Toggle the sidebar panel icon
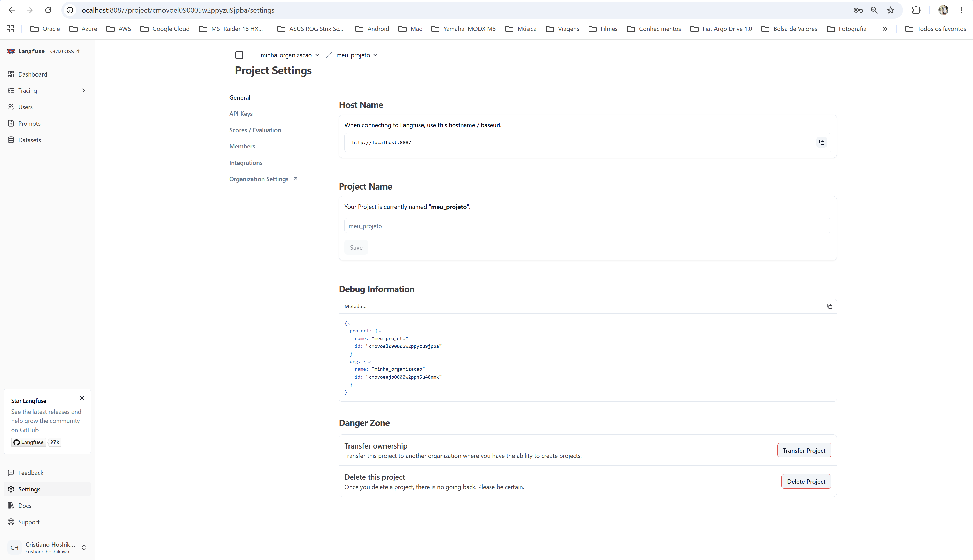 point(239,55)
